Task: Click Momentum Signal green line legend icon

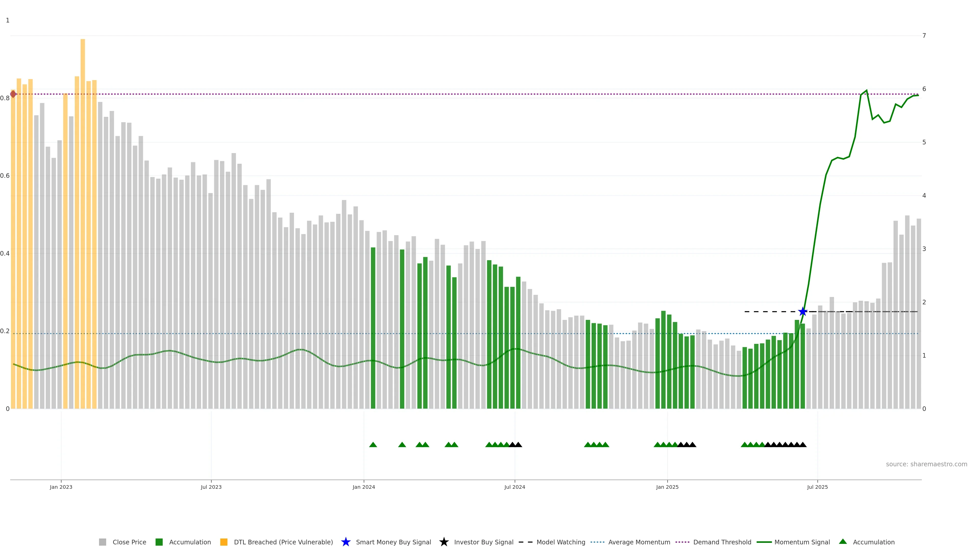Action: [x=764, y=542]
